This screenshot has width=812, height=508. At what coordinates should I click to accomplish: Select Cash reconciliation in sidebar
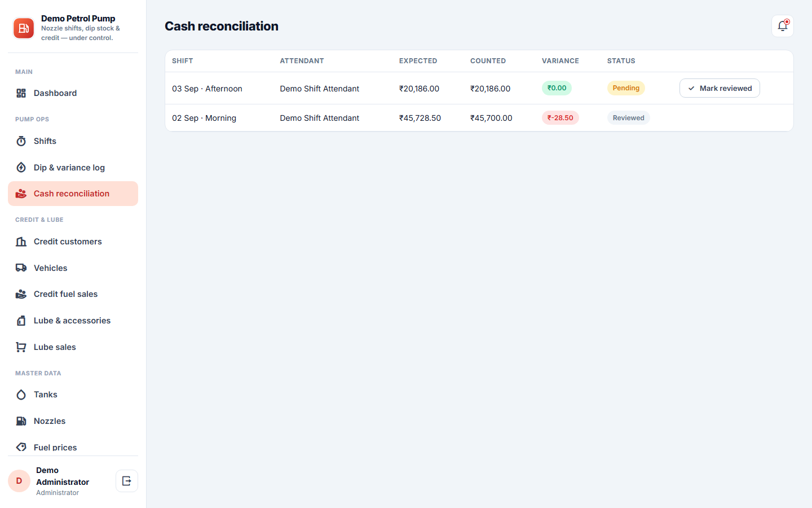pyautogui.click(x=73, y=194)
